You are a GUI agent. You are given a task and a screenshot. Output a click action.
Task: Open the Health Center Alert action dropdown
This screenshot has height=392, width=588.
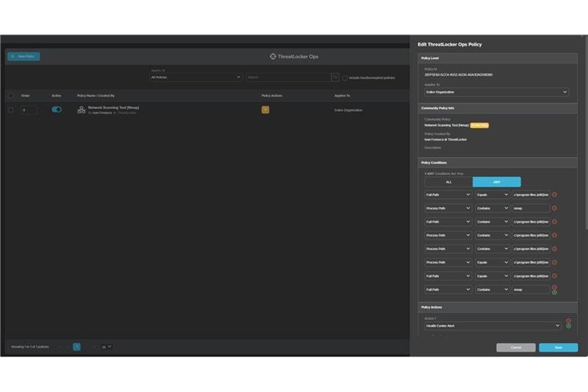tap(493, 326)
